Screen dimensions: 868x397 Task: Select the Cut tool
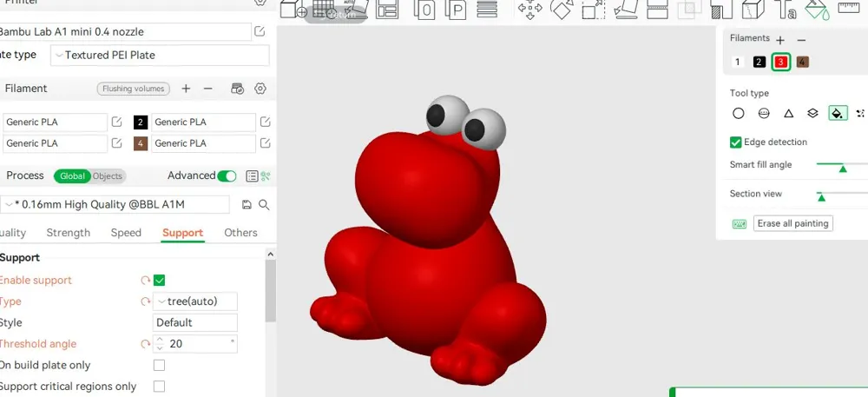[657, 10]
